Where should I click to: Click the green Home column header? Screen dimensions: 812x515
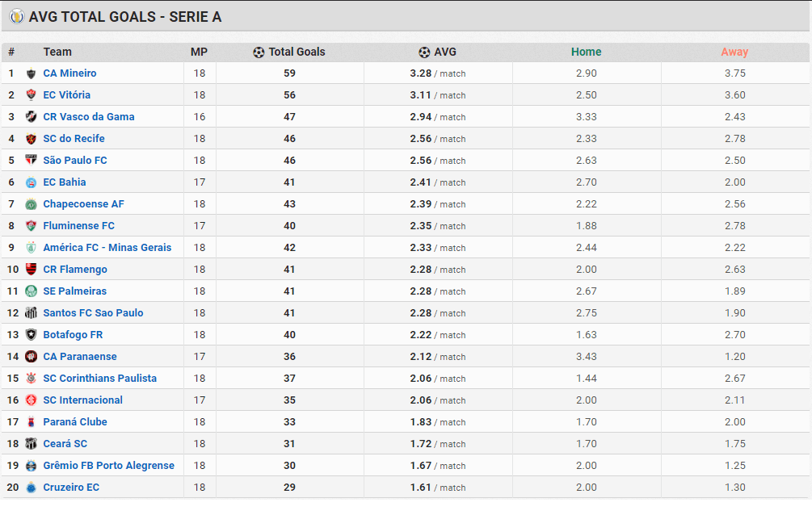pos(587,52)
